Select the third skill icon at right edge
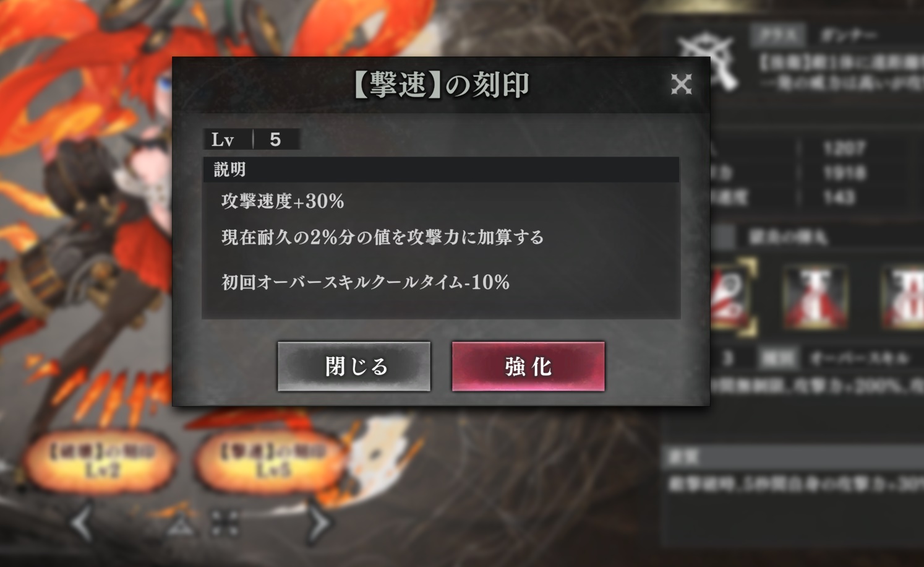Screen dimensions: 924x567 click(x=903, y=298)
